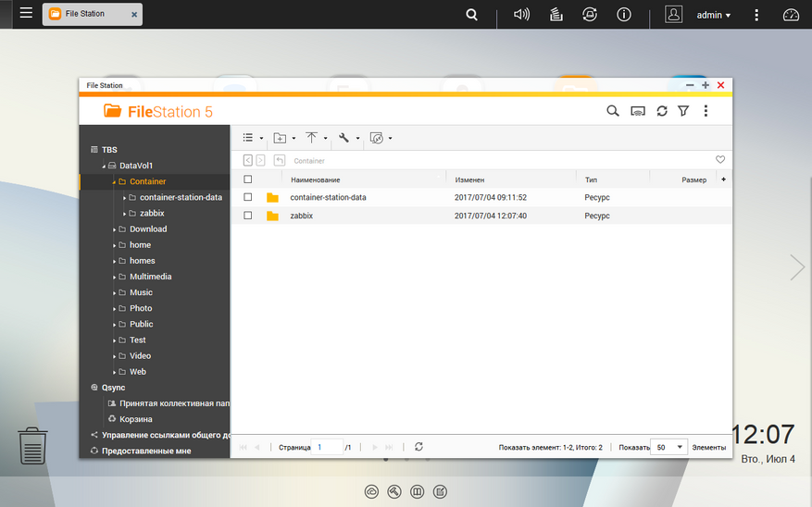Open the smart filter funnel icon
This screenshot has width=812, height=507.
(683, 111)
